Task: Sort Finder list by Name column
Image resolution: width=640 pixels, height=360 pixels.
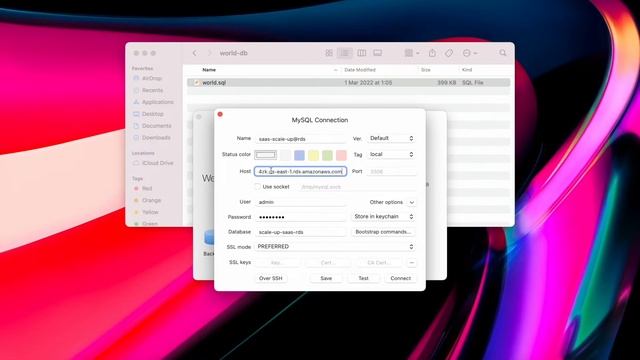Action: pos(209,70)
